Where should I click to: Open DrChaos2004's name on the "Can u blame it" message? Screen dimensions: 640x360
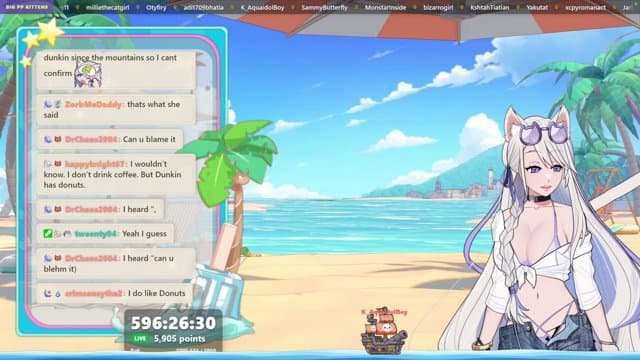tap(91, 140)
